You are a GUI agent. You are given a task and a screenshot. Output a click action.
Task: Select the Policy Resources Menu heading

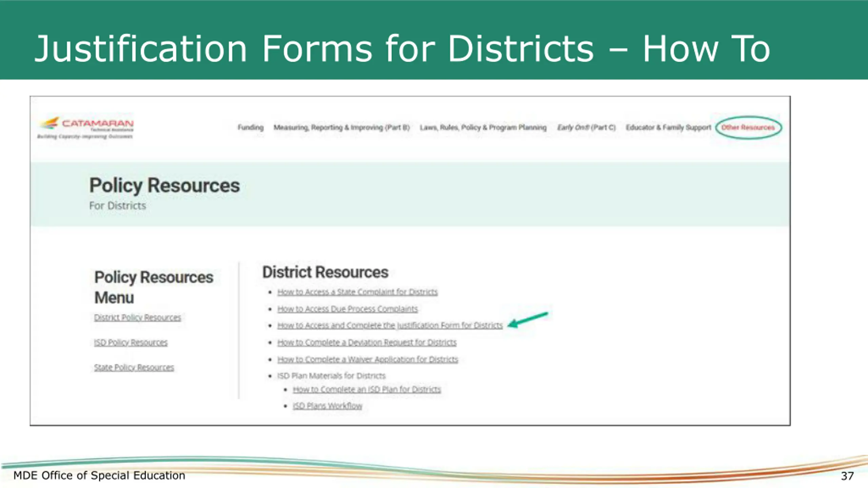point(154,287)
